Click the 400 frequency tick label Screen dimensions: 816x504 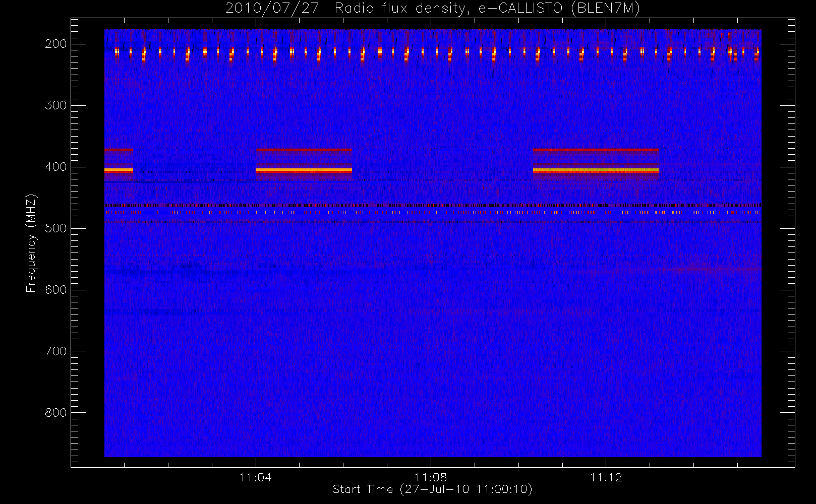56,167
